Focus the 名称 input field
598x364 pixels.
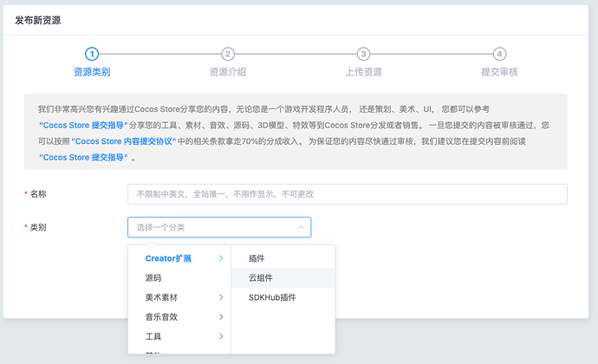click(347, 194)
